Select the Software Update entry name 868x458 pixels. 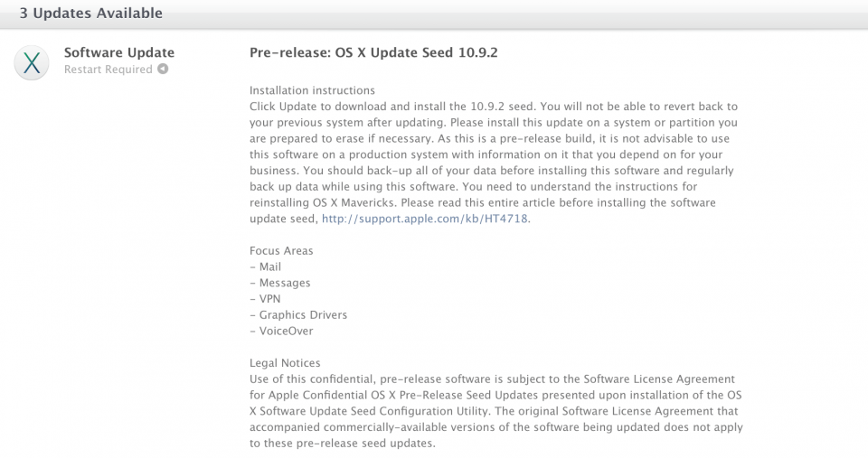click(119, 52)
